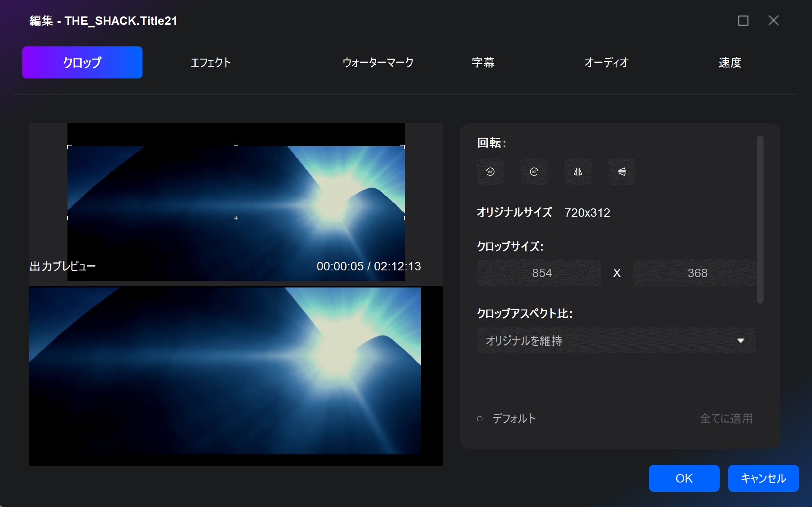Screen dimensions: 812x507
Task: Click the 出力プレビュー label
Action: point(63,266)
